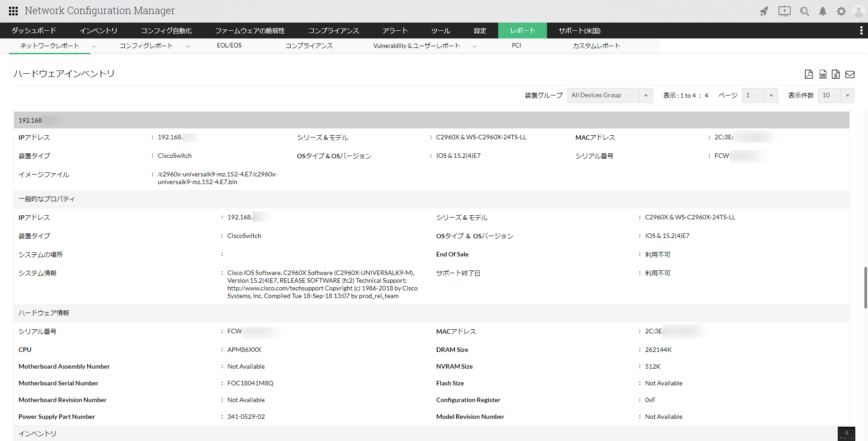This screenshot has height=441, width=868.
Task: Open the カスタムレポート link
Action: pyautogui.click(x=596, y=46)
